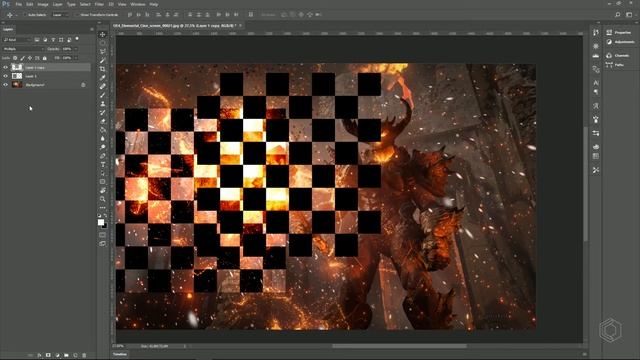
Task: Open the Layer menu
Action: click(x=58, y=4)
